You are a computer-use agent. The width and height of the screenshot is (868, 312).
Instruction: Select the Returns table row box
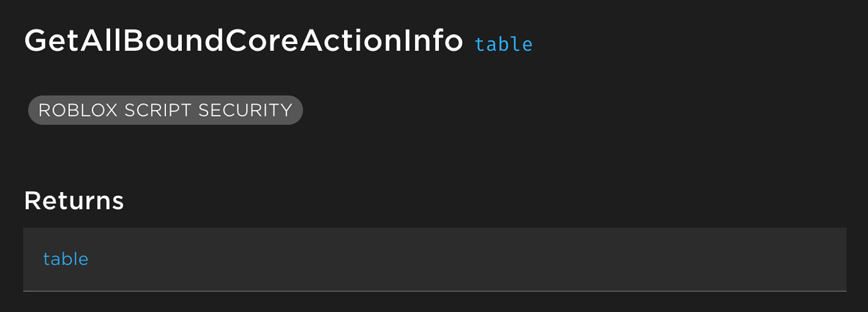coord(435,259)
